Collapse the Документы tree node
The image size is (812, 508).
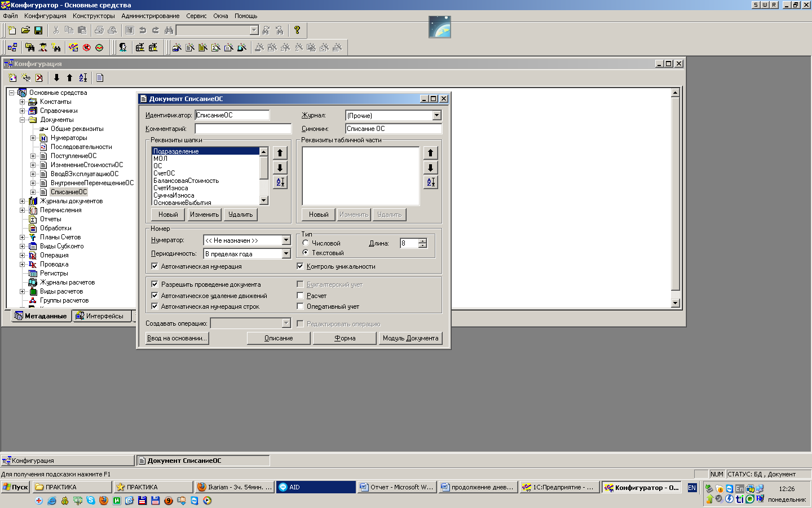point(22,120)
